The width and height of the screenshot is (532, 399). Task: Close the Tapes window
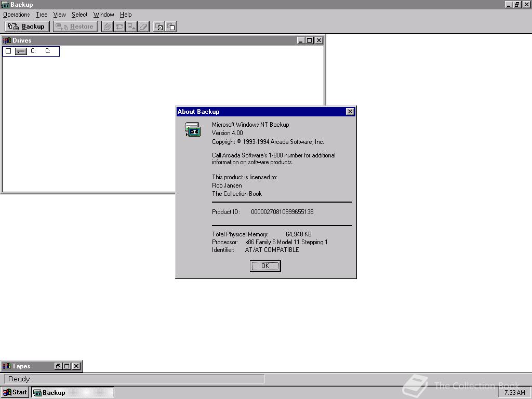[76, 366]
